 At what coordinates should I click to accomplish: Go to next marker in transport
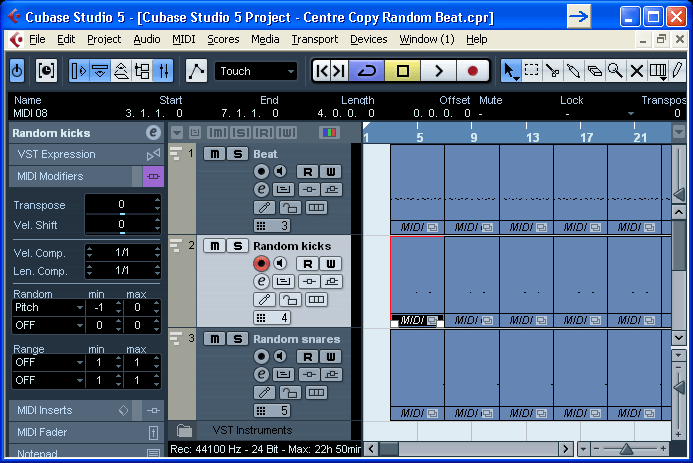pyautogui.click(x=339, y=71)
